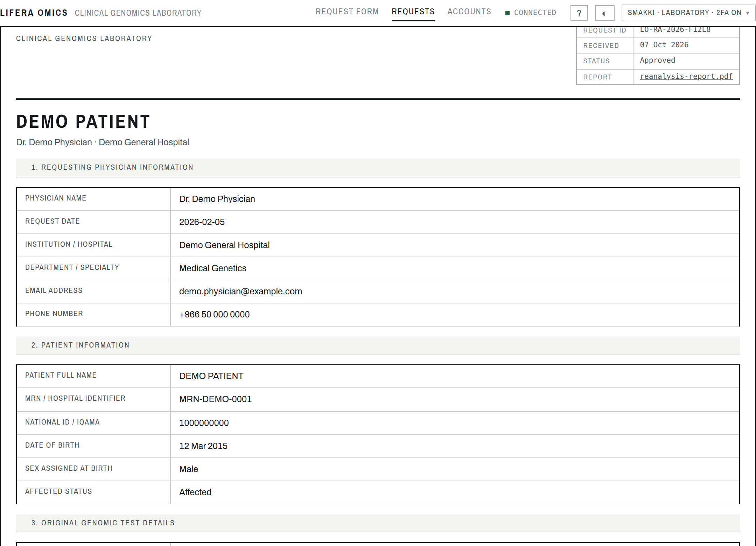
Task: Toggle dark mode moon icon
Action: click(604, 13)
